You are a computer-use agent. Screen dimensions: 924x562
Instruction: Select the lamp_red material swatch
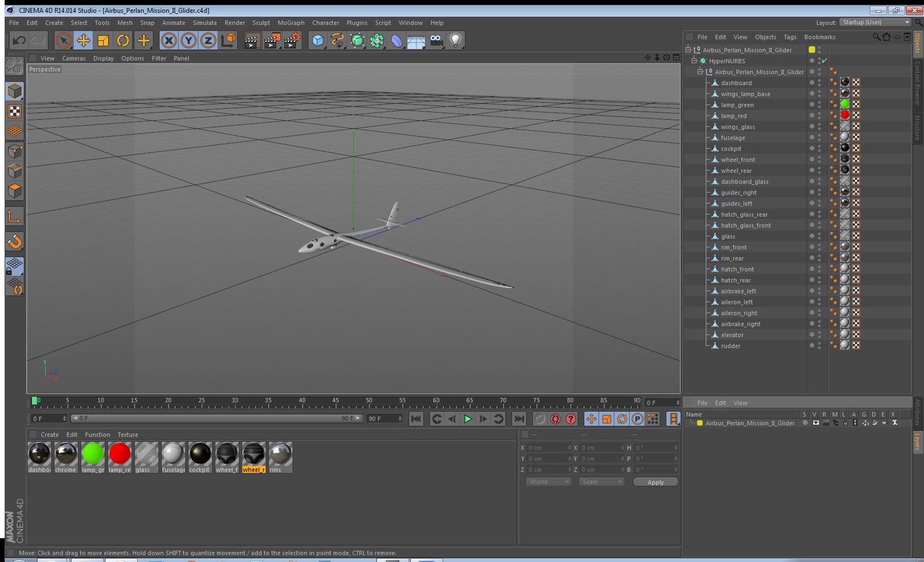(x=120, y=457)
